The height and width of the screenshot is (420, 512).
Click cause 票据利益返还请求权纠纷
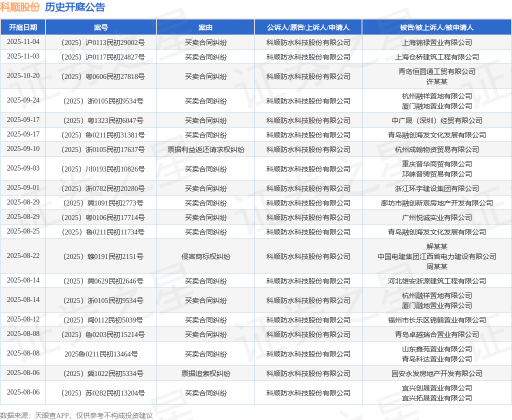(205, 149)
